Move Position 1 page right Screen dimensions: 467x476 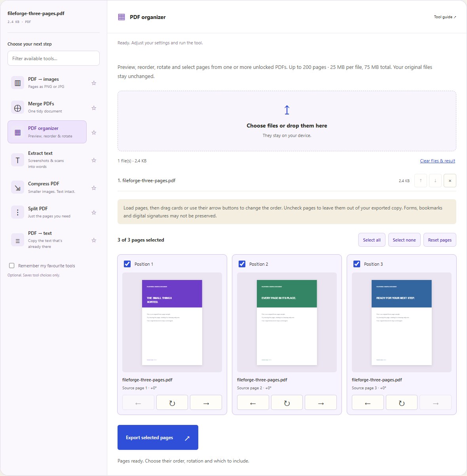tap(206, 403)
